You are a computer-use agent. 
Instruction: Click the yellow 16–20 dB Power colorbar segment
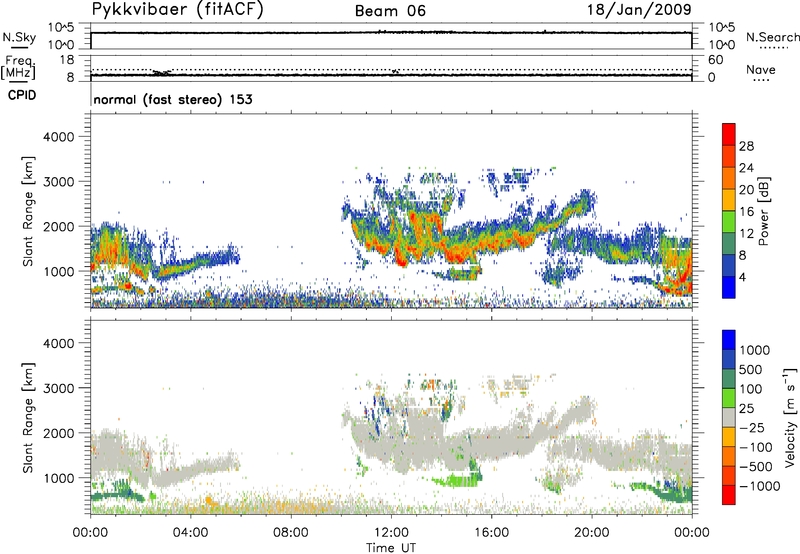pyautogui.click(x=729, y=199)
